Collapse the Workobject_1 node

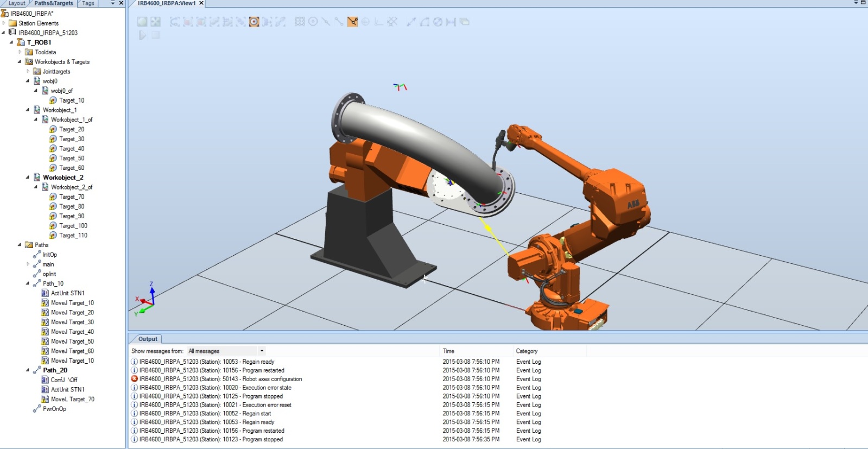pyautogui.click(x=28, y=110)
